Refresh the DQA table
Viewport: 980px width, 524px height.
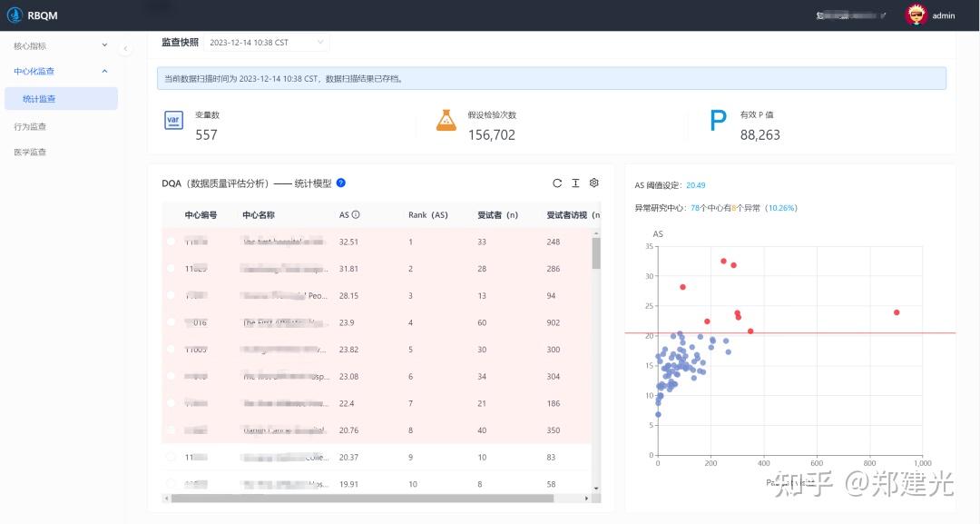557,183
